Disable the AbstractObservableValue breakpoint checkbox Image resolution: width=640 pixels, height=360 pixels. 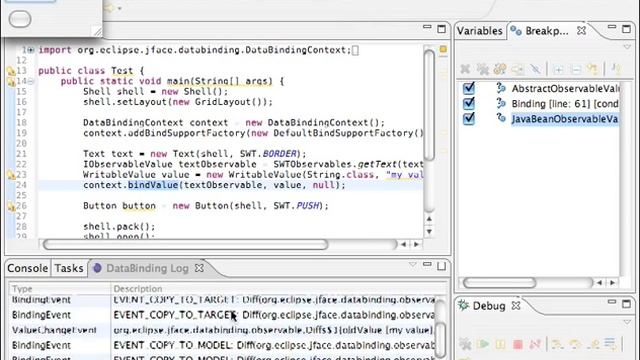tap(469, 88)
